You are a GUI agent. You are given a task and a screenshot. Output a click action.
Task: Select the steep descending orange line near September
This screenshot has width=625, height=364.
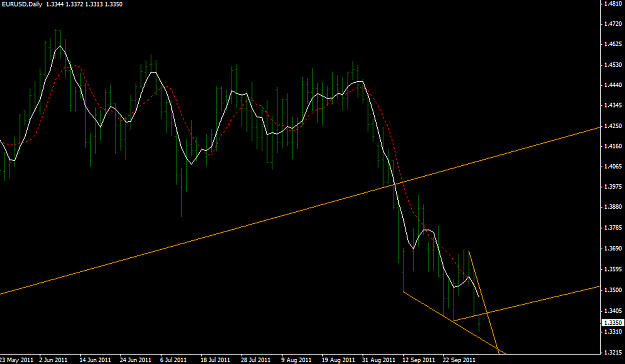[x=483, y=302]
